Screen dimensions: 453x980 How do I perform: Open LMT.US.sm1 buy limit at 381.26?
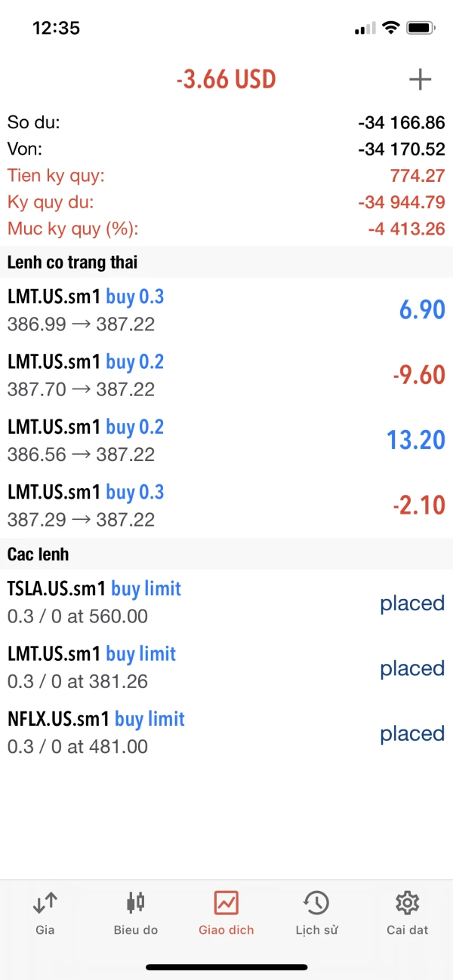click(x=226, y=667)
